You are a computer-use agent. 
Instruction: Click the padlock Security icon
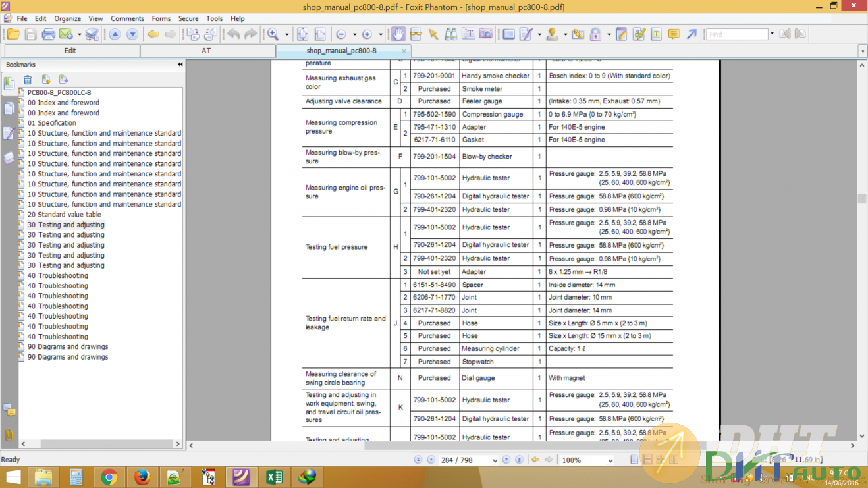pyautogui.click(x=595, y=34)
